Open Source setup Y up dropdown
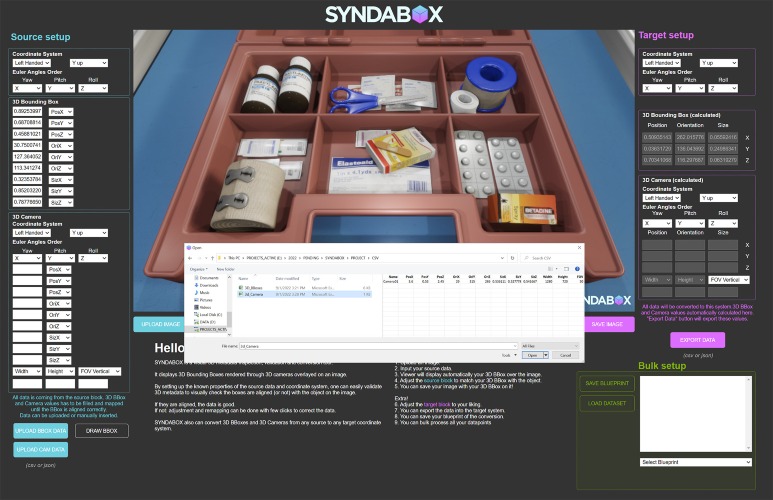The image size is (773, 500). pos(89,63)
